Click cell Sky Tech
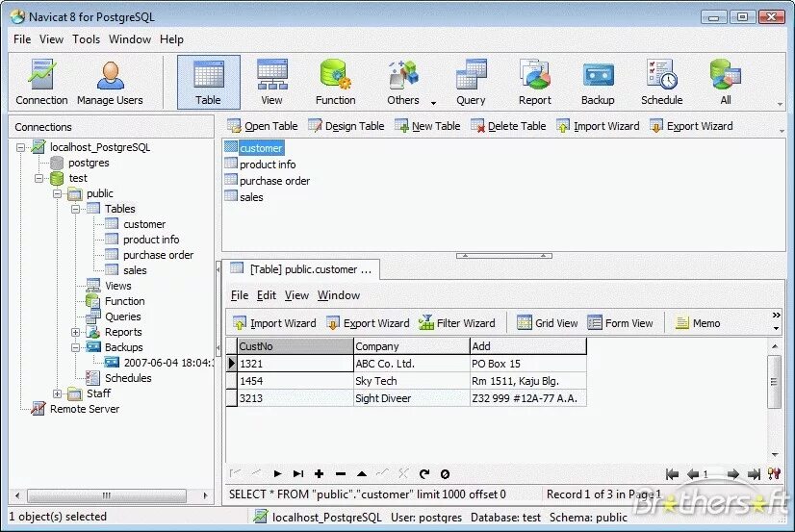Screen dimensions: 795x532 412,381
